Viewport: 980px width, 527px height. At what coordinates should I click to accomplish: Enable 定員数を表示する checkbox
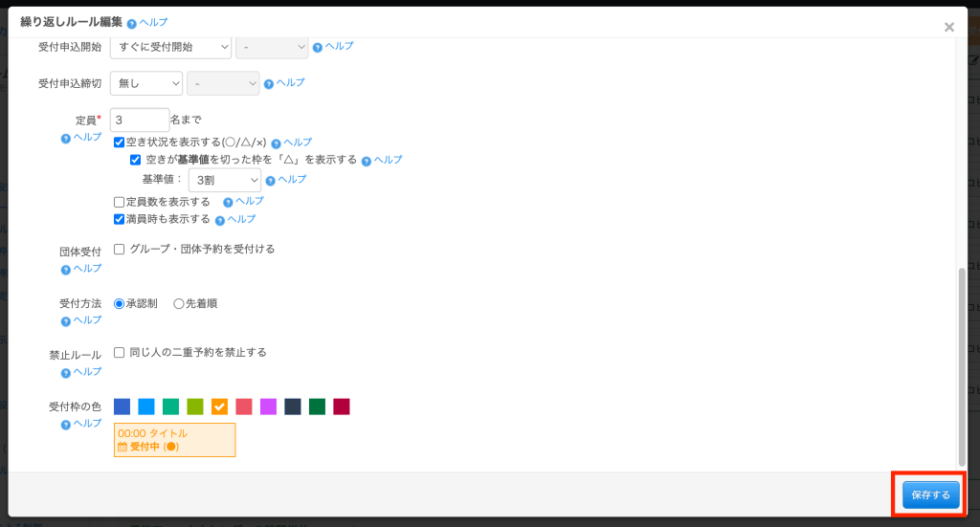point(120,202)
